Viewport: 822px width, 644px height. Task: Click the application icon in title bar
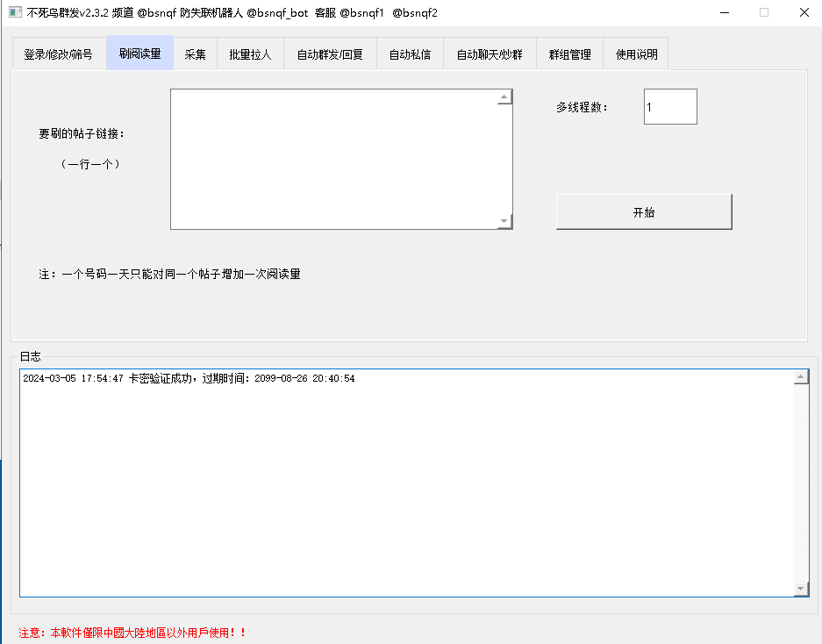pos(15,12)
